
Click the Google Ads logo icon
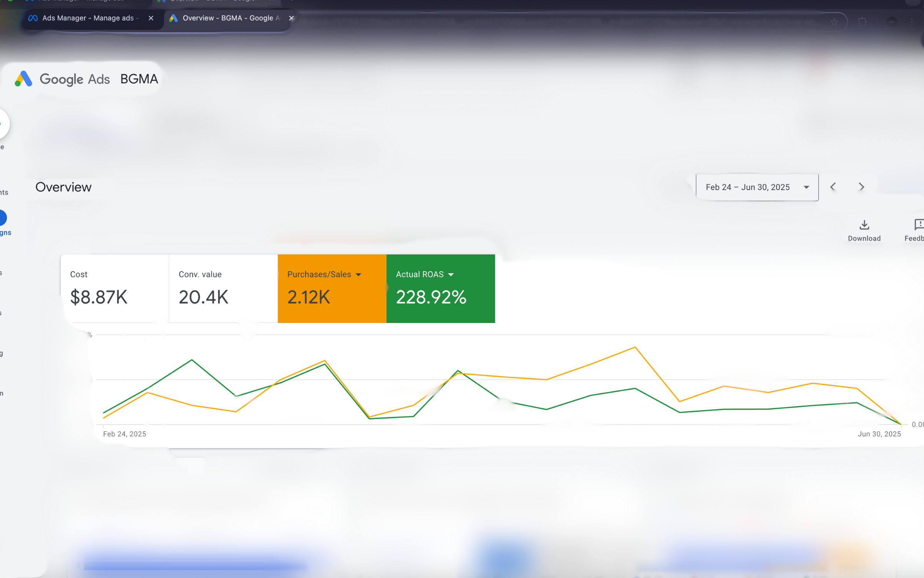click(x=23, y=79)
